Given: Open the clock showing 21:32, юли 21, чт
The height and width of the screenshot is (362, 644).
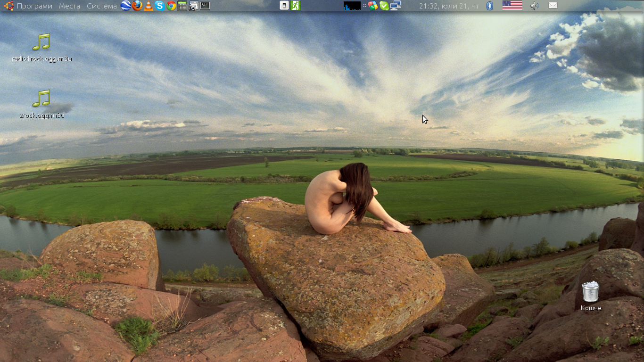Looking at the screenshot, I should (x=449, y=6).
